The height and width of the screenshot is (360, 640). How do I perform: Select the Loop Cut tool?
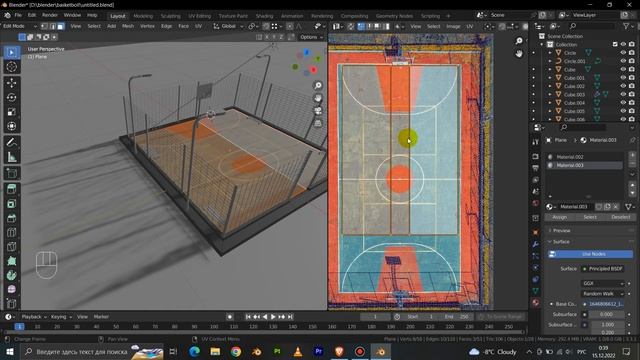point(11,232)
